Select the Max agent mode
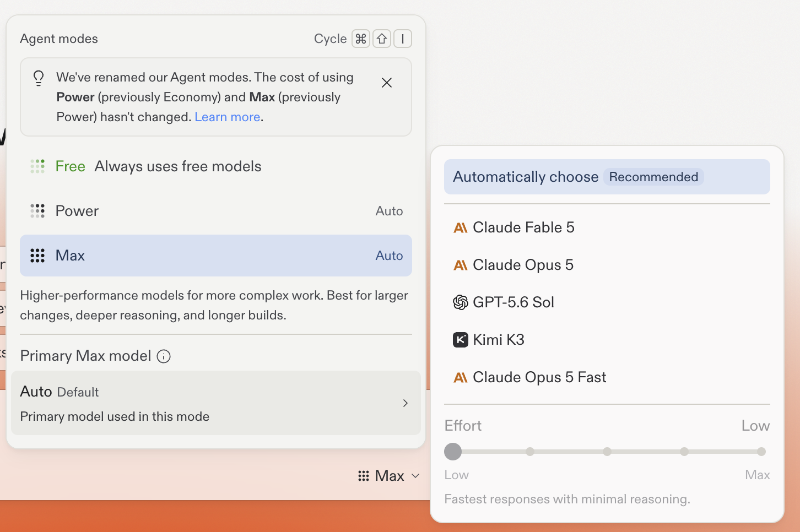This screenshot has width=800, height=532. click(216, 256)
